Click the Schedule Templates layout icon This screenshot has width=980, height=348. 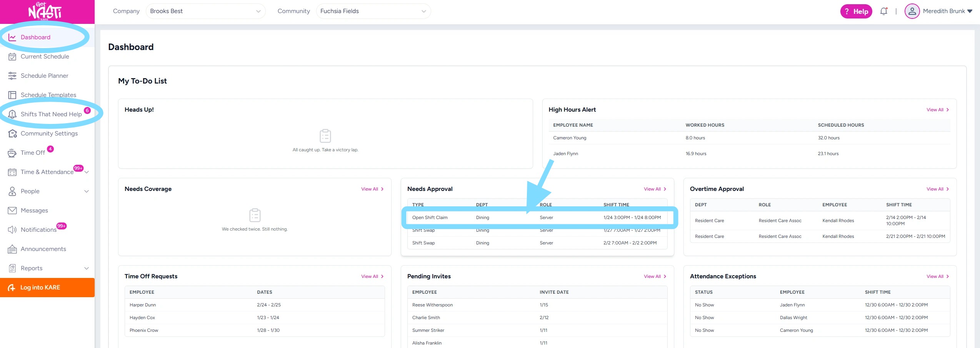point(12,95)
